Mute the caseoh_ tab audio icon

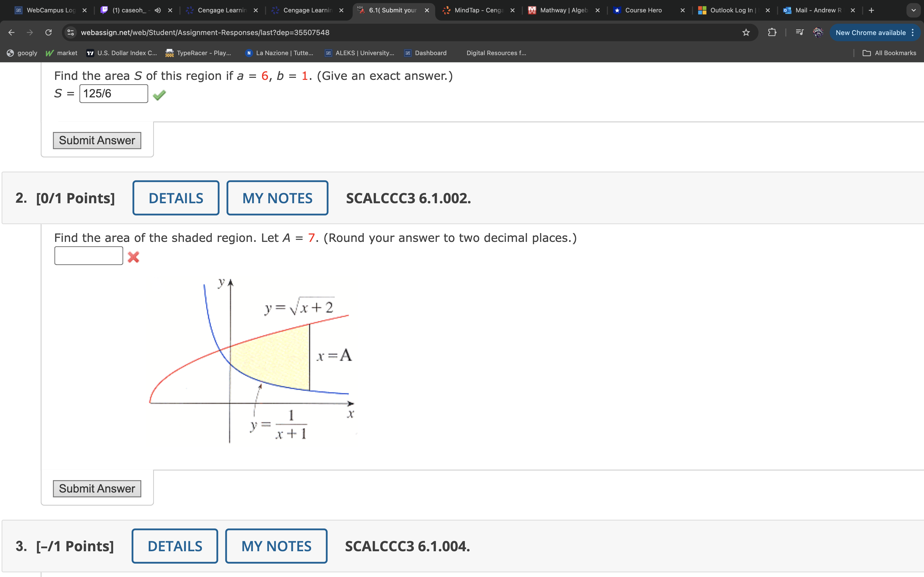(x=158, y=10)
